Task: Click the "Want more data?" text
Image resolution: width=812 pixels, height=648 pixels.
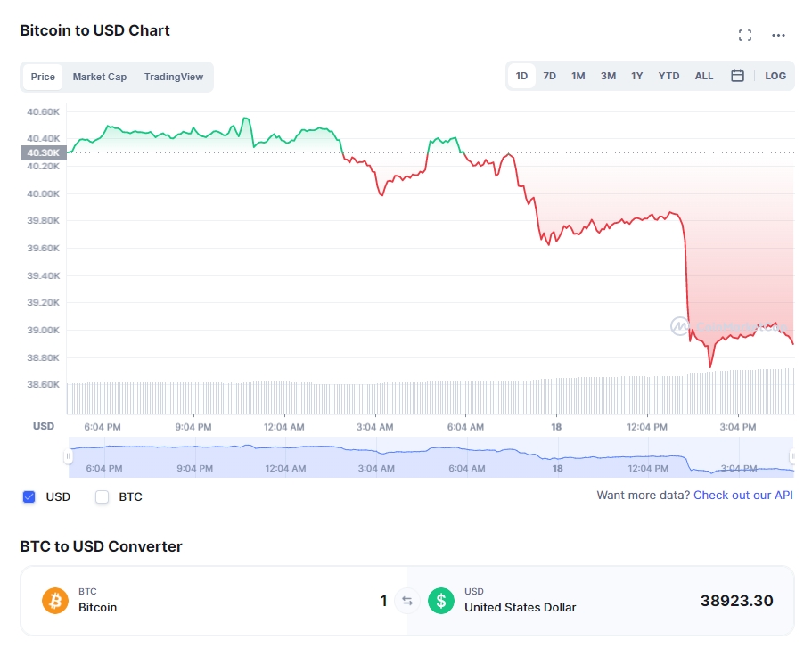Action: [x=644, y=496]
